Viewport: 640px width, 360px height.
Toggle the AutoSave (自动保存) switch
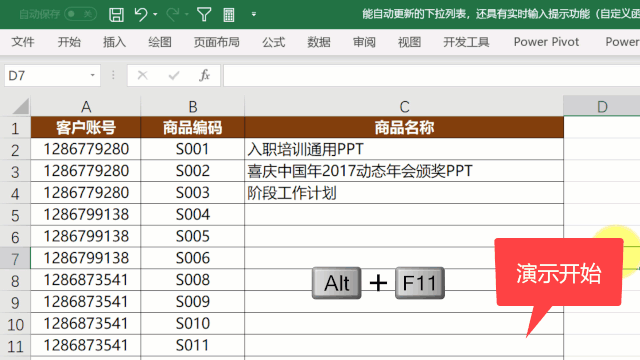80,14
